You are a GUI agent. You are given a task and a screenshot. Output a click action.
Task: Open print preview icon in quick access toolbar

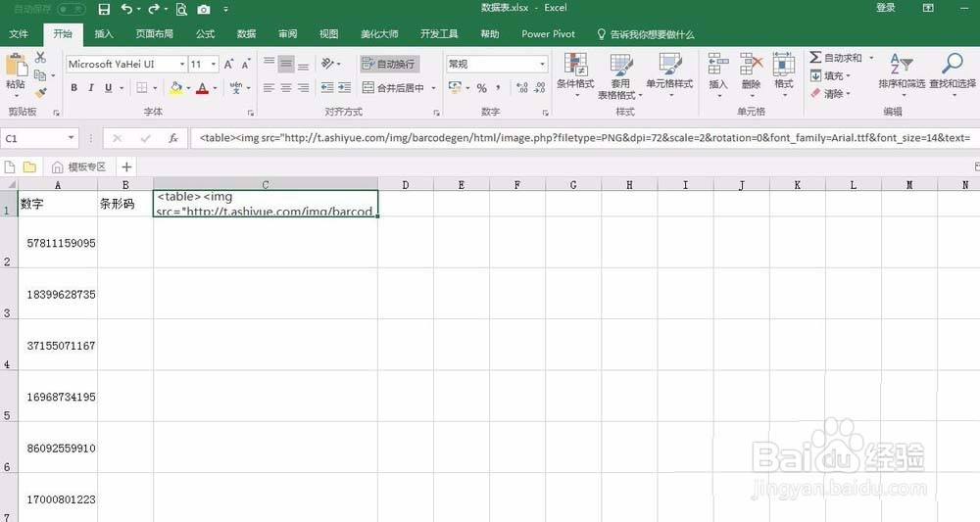point(181,9)
